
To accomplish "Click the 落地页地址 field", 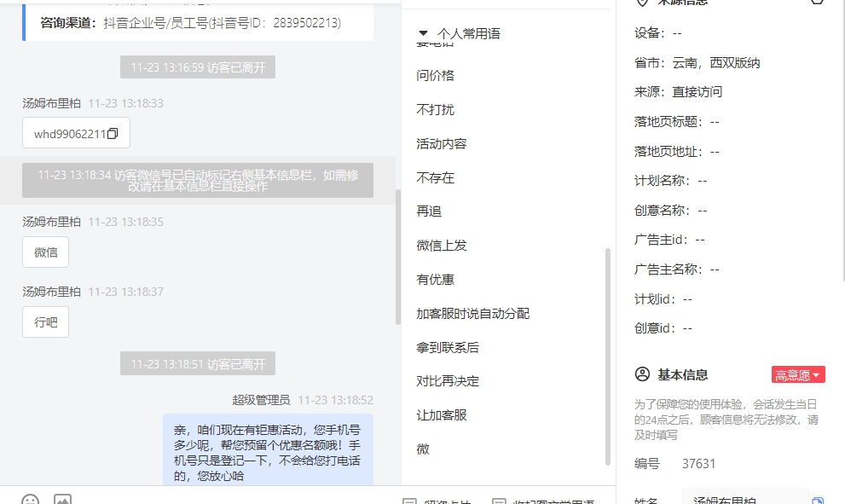I will coord(677,152).
